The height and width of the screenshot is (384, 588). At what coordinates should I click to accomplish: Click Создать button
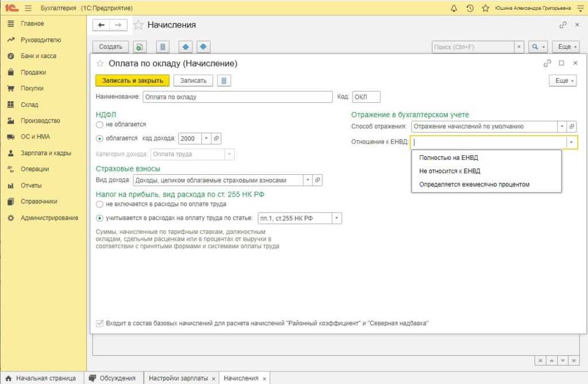(x=111, y=47)
